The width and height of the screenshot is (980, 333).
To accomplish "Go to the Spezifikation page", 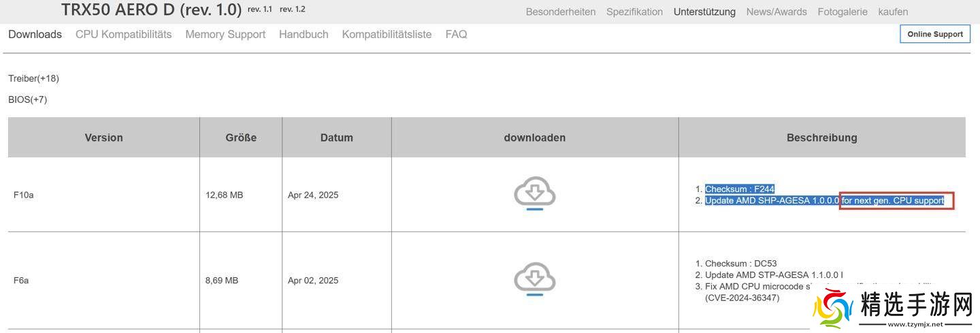I will 634,12.
